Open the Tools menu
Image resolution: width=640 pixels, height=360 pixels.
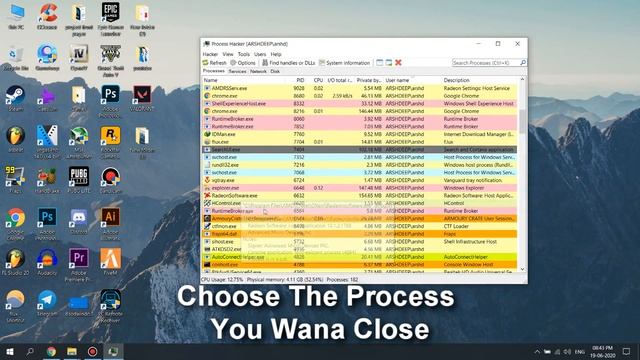(x=244, y=54)
